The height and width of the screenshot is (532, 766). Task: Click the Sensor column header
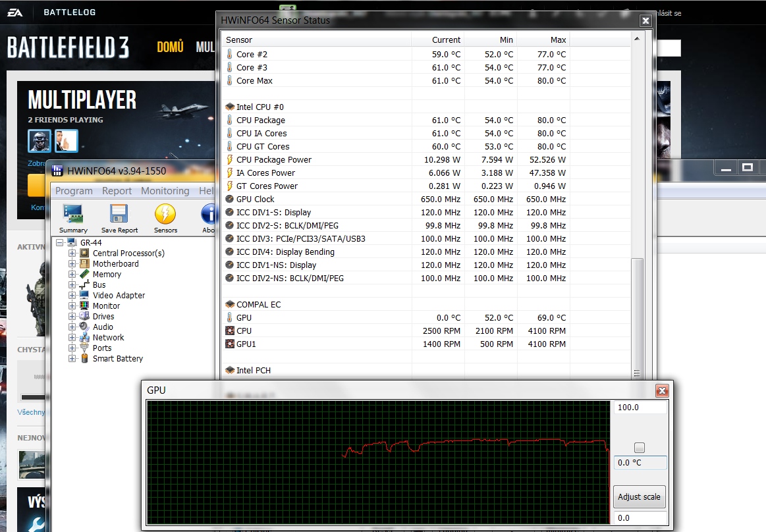click(x=317, y=40)
